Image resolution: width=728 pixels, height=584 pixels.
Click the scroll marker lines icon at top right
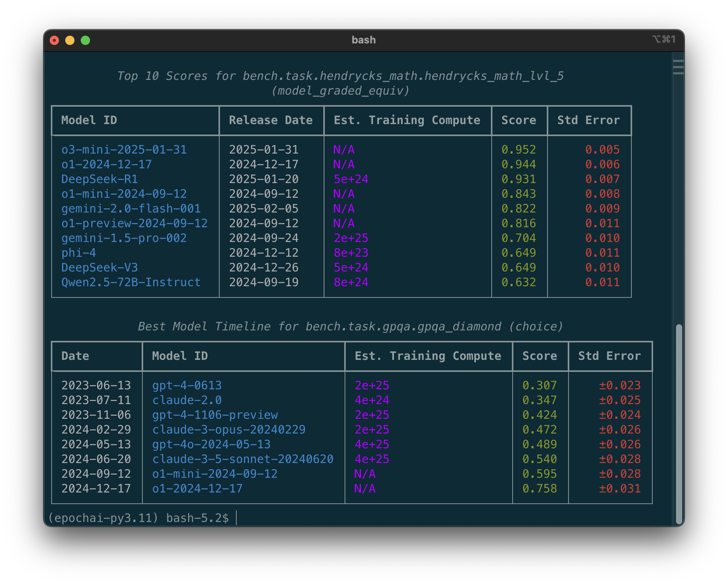678,67
